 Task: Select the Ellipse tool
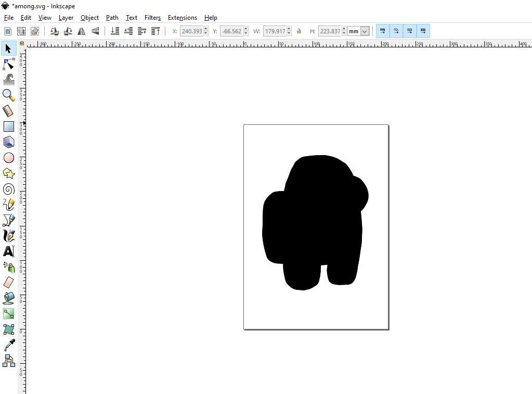(8, 157)
